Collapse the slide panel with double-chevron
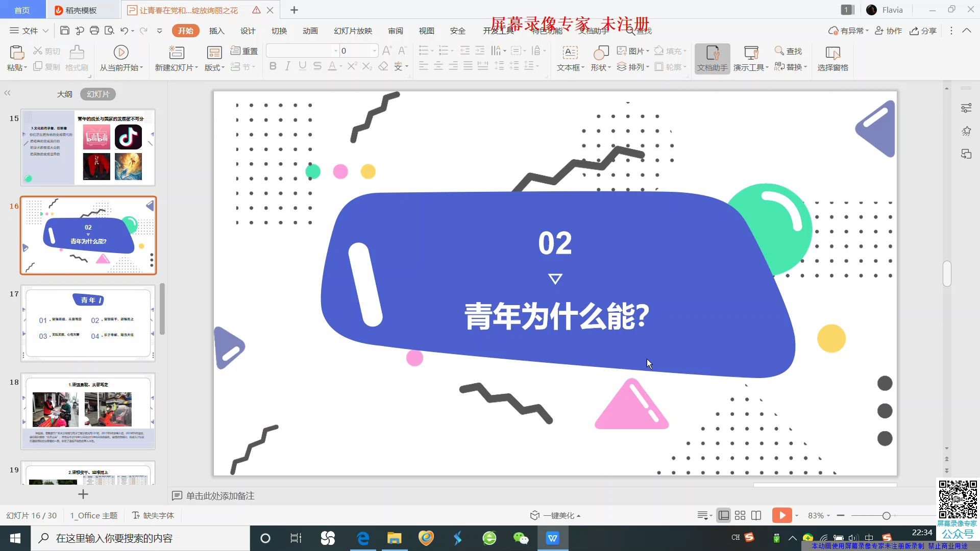This screenshot has width=980, height=551. (x=7, y=93)
